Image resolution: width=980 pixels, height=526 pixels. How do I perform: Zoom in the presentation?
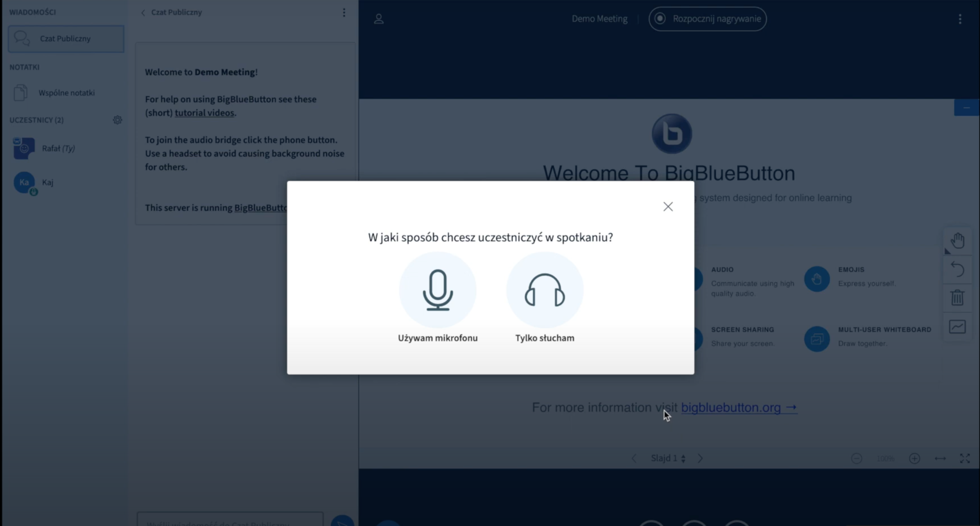[915, 459]
